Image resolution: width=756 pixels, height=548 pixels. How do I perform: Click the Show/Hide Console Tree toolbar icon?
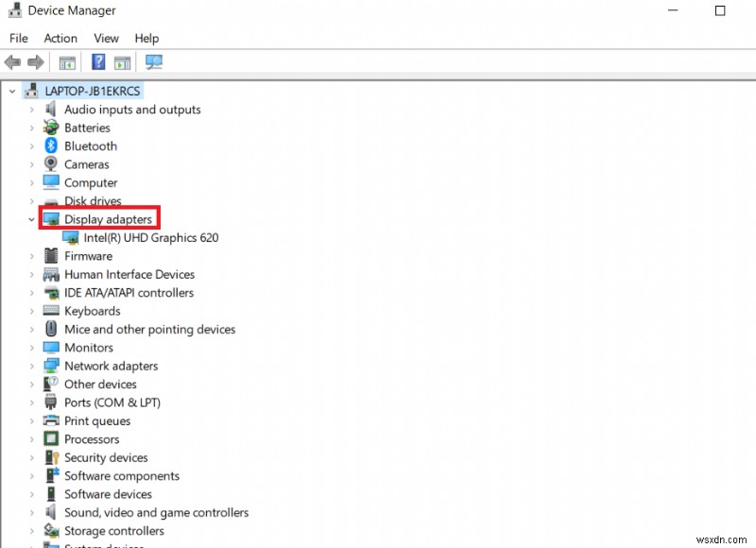tap(67, 61)
